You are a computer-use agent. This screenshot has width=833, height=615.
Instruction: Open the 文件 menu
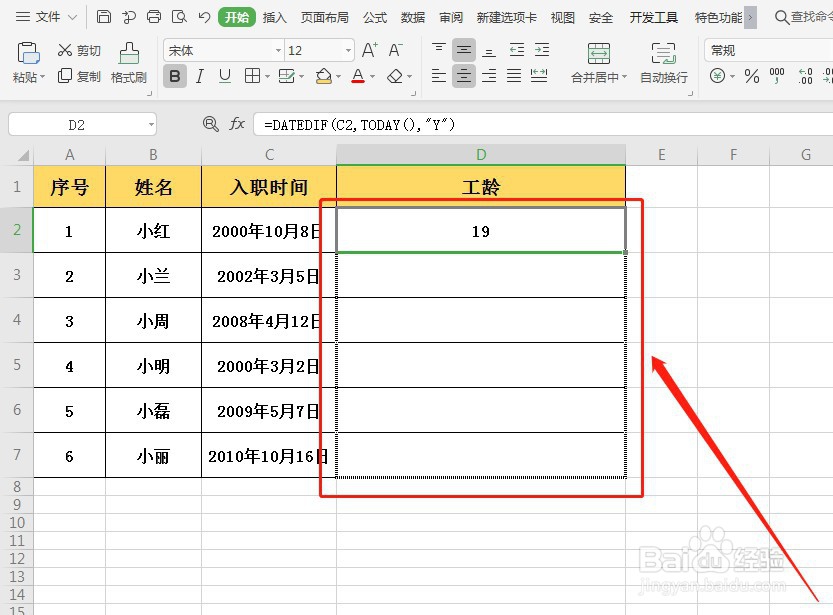[49, 17]
